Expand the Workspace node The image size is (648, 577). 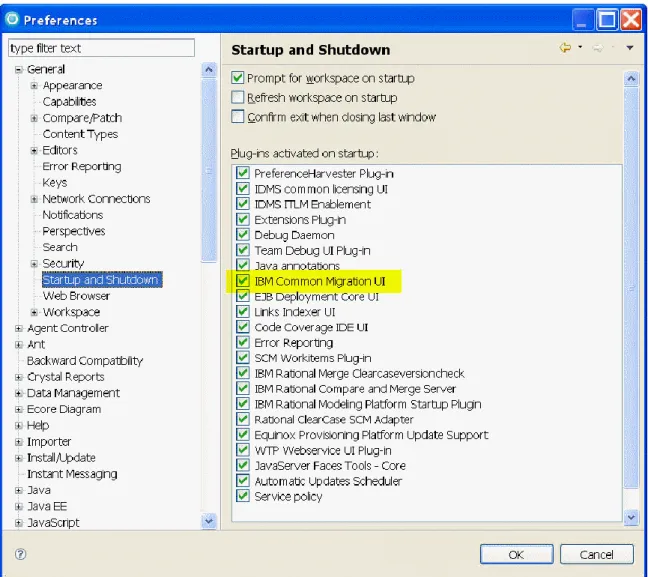[34, 312]
